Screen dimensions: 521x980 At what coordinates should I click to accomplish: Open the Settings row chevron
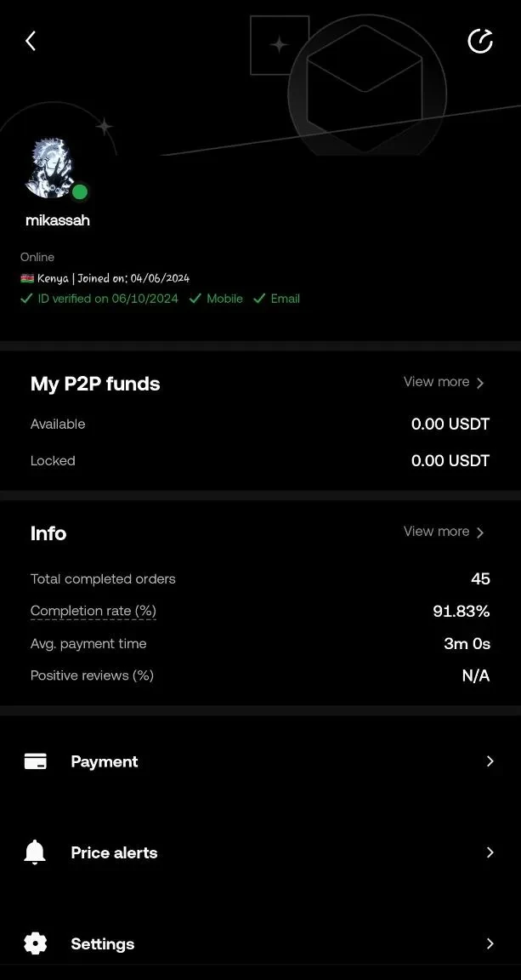490,943
